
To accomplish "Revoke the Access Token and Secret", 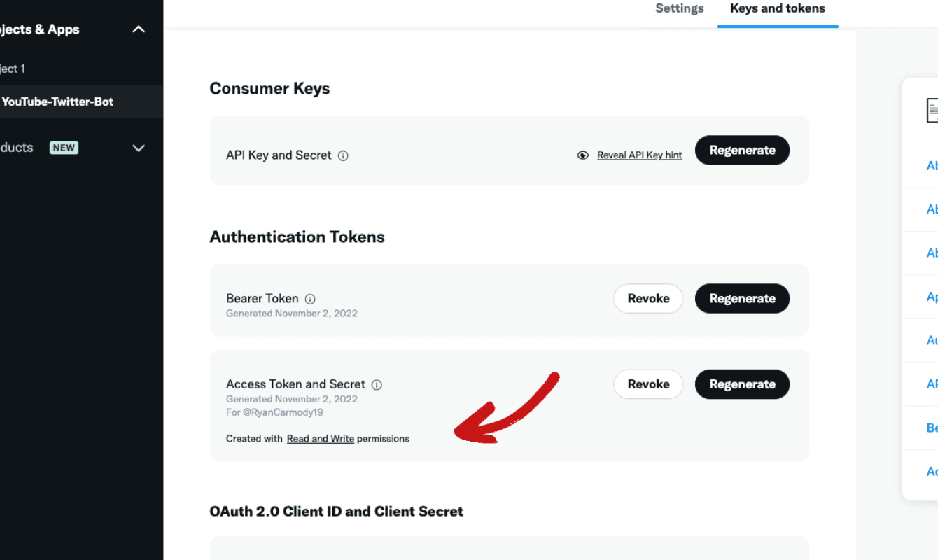I will tap(648, 384).
